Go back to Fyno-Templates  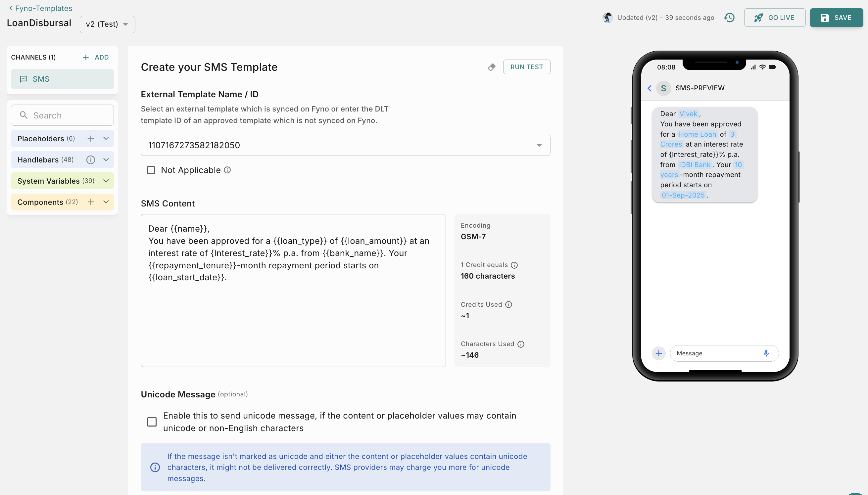click(40, 8)
